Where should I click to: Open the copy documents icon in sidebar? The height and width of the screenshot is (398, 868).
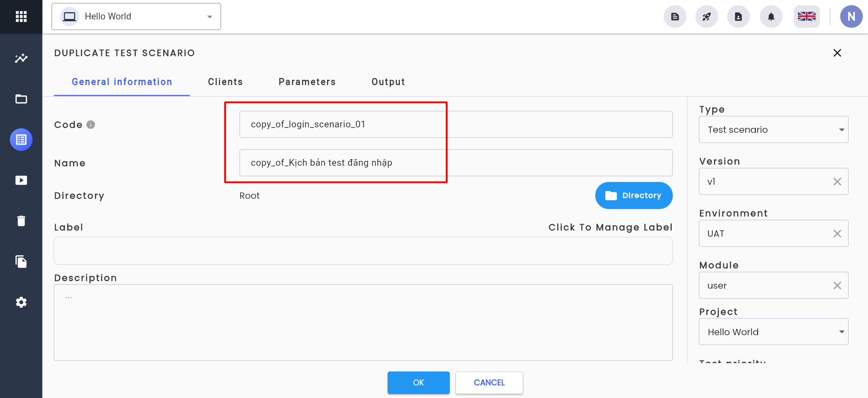(x=21, y=262)
